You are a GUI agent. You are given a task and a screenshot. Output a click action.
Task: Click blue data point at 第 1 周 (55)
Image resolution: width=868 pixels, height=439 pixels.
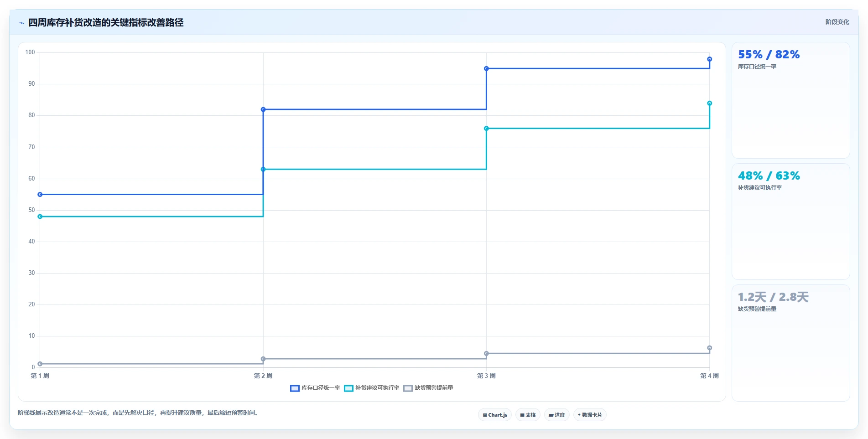pos(40,195)
